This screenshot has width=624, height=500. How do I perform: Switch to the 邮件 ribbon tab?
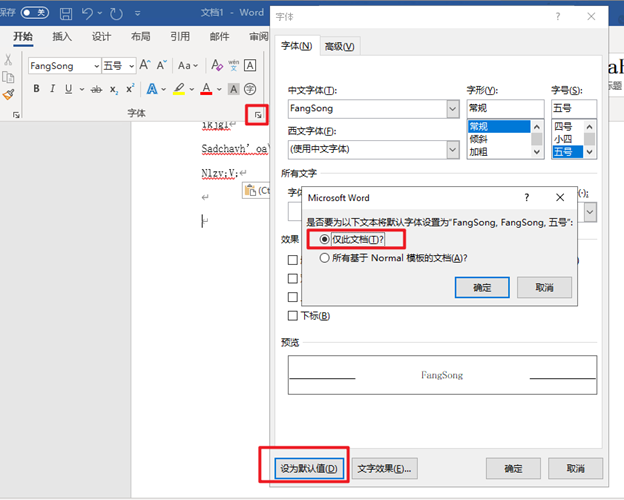(219, 37)
